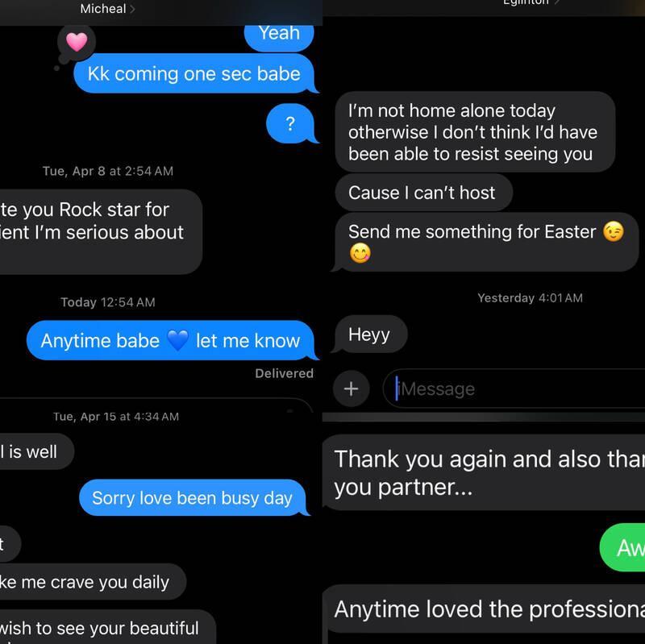Tap the 'Yesterday 4:01 AM' timestamp
Viewport: 645px width, 644px height.
click(530, 297)
